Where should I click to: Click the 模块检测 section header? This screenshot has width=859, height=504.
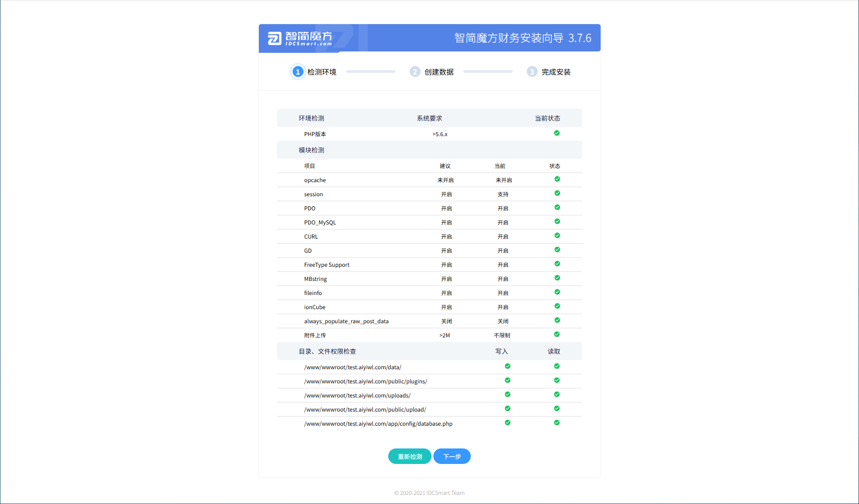pos(311,150)
